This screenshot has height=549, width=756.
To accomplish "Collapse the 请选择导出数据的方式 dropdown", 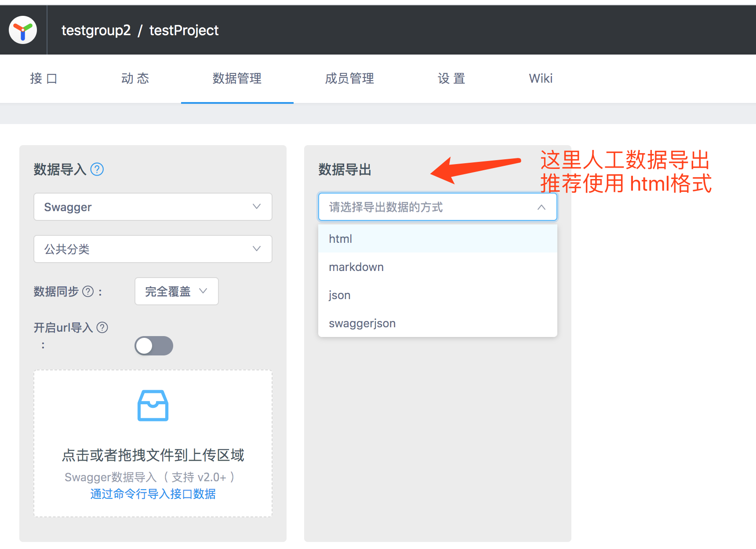I will [438, 207].
